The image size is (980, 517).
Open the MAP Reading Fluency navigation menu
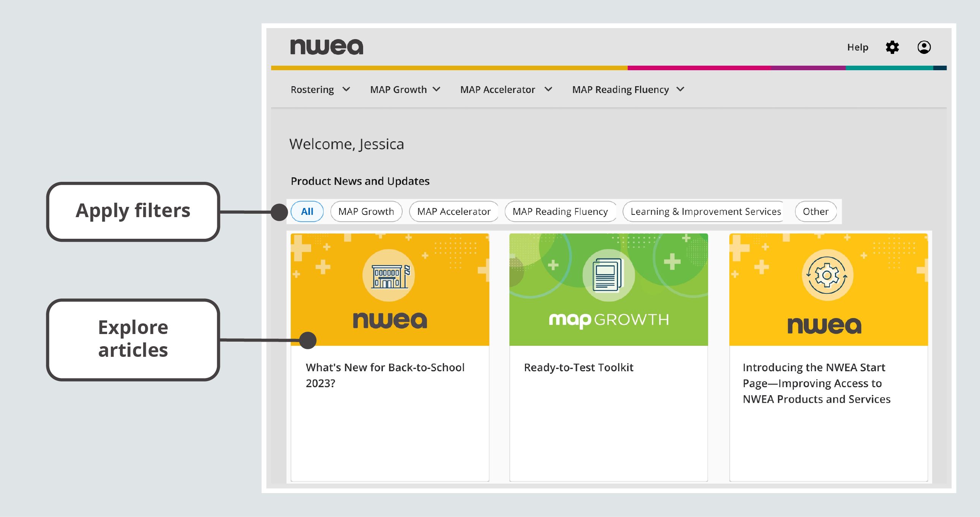click(628, 89)
